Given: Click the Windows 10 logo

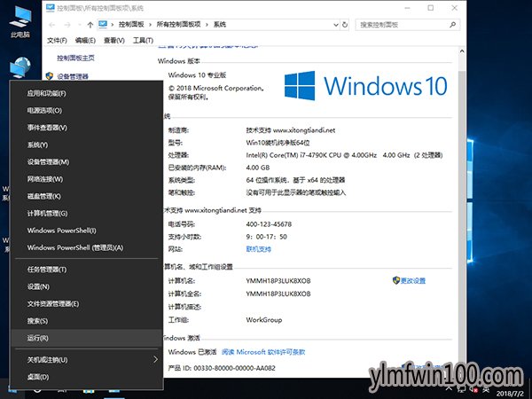Looking at the screenshot, I should point(365,86).
